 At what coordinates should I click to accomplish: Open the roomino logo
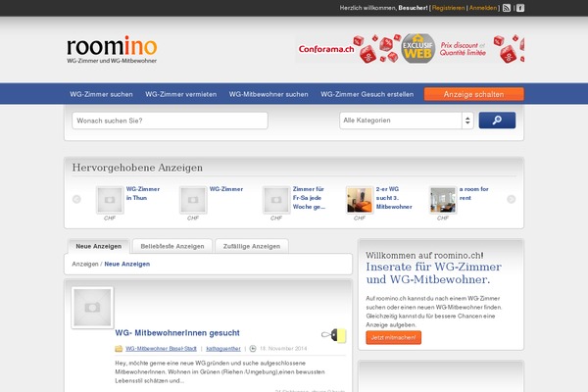click(x=112, y=50)
